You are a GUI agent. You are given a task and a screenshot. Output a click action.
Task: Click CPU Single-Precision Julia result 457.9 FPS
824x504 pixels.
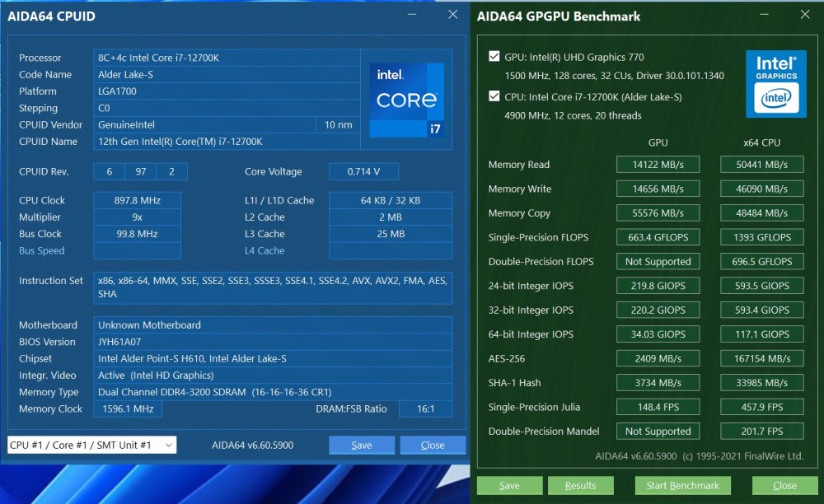[x=762, y=407]
